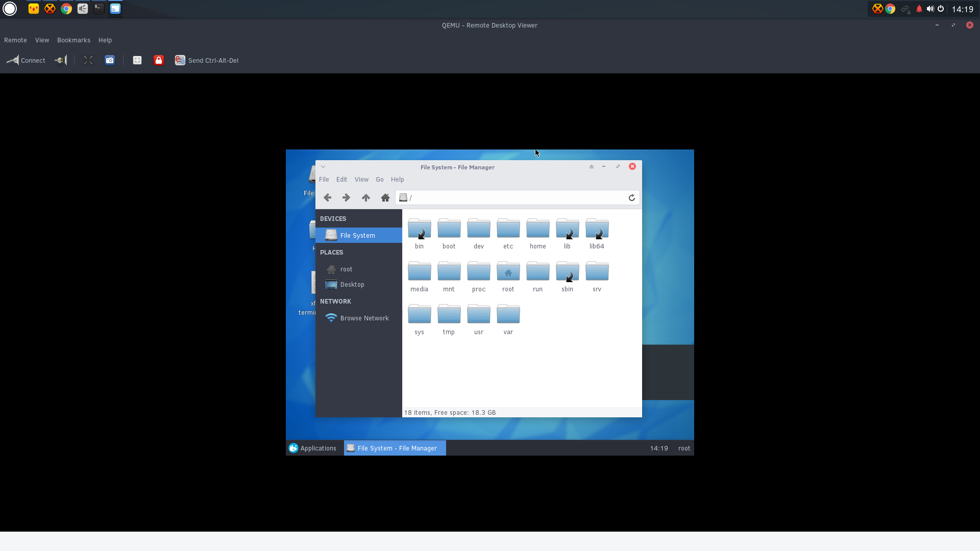Select the usr folder icon

[x=479, y=314]
